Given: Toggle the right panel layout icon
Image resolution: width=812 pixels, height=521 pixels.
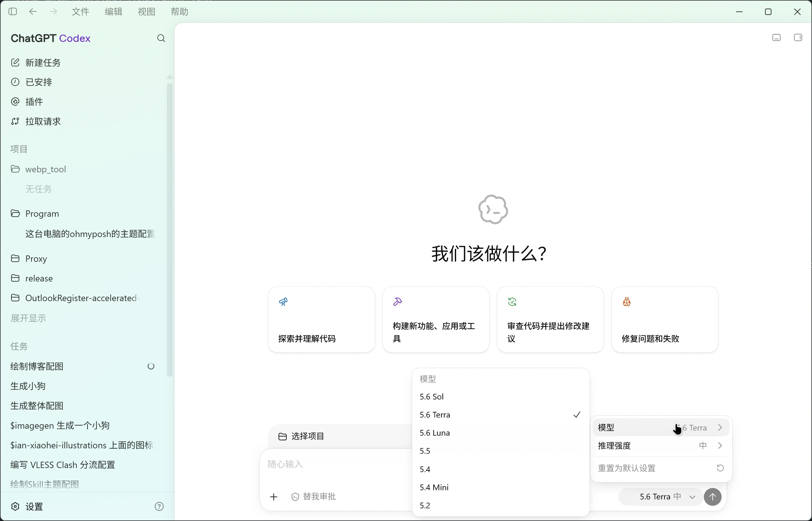Looking at the screenshot, I should pyautogui.click(x=798, y=37).
